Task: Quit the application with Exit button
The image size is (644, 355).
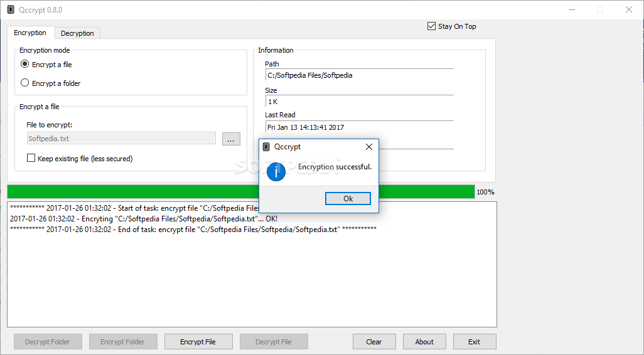Action: click(475, 341)
